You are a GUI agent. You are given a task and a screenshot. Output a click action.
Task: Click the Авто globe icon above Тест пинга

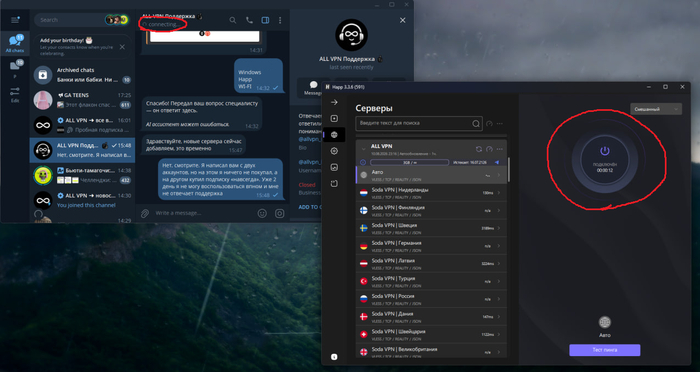click(x=604, y=322)
